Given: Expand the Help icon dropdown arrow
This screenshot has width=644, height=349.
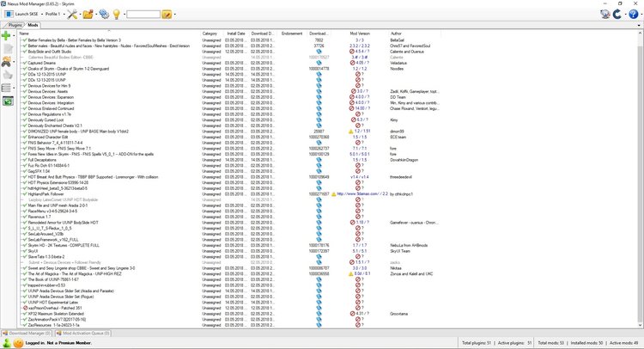Looking at the screenshot, I should click(641, 15).
